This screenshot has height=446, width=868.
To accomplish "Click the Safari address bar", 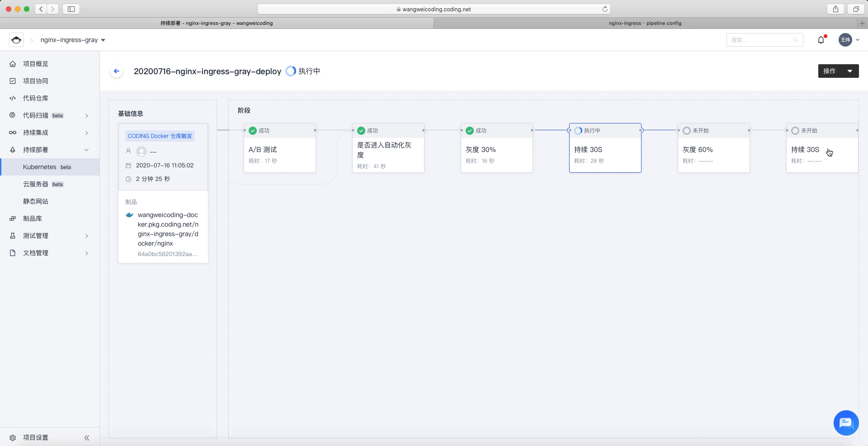I will coord(434,9).
